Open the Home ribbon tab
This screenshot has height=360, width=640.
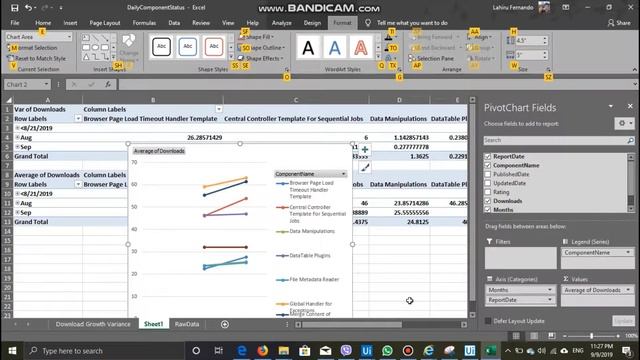pos(43,23)
